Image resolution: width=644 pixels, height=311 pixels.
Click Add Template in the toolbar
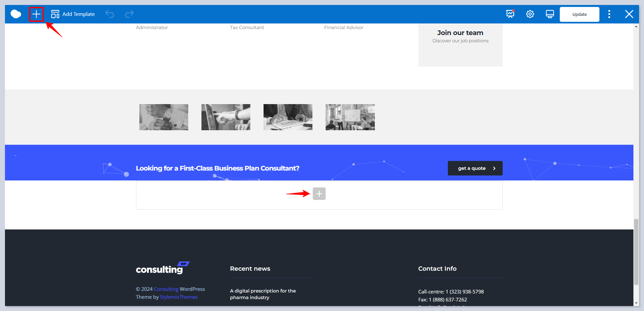(x=73, y=14)
